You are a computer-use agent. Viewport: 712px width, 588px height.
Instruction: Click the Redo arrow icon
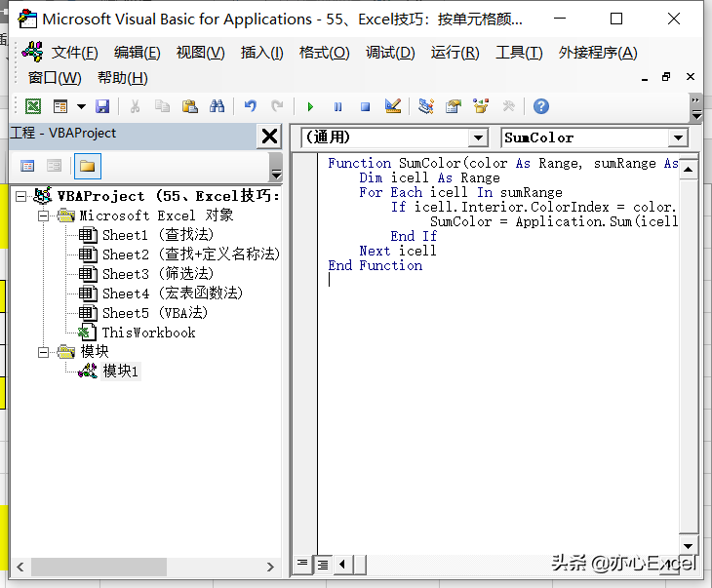[277, 106]
